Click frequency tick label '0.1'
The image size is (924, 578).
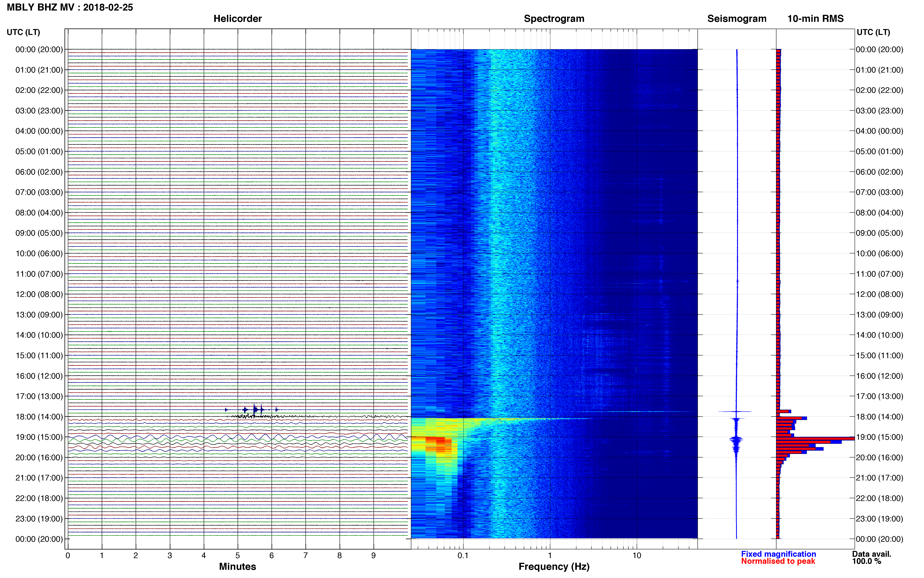coord(463,555)
